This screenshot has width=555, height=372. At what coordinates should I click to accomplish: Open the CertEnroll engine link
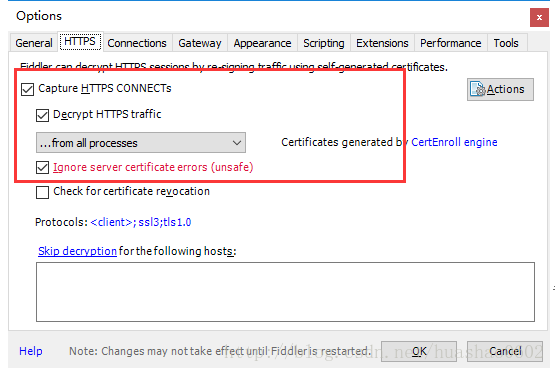click(454, 142)
